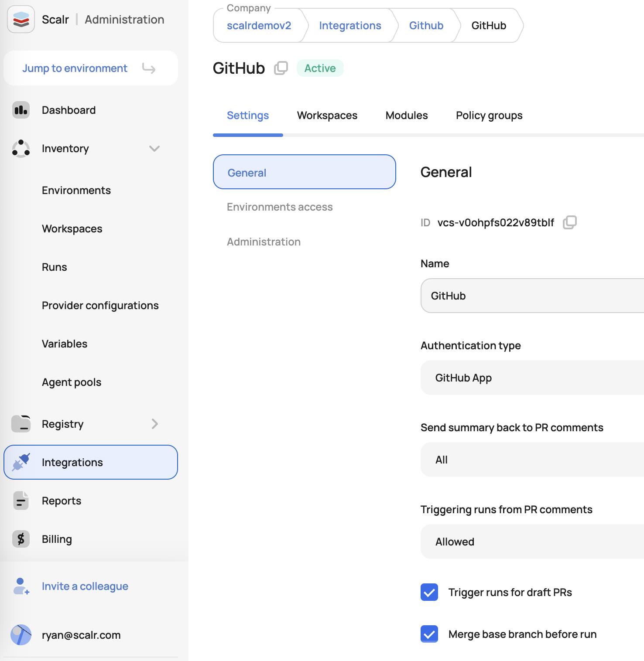Click the Billing dollar icon
The image size is (644, 661).
coord(21,539)
